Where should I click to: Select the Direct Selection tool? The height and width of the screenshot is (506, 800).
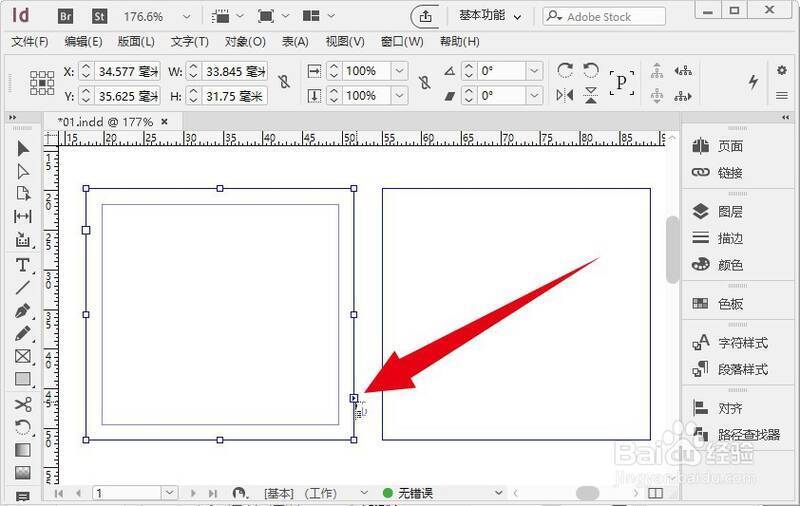click(23, 171)
